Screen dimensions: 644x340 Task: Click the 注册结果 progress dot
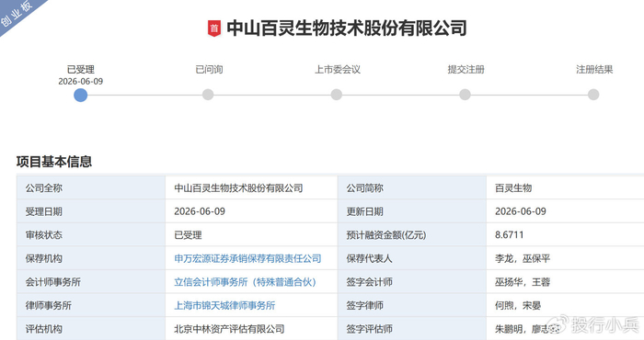tap(593, 95)
